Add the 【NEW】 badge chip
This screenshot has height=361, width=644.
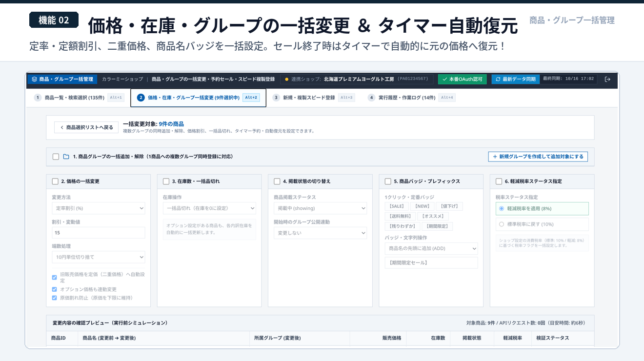[422, 206]
